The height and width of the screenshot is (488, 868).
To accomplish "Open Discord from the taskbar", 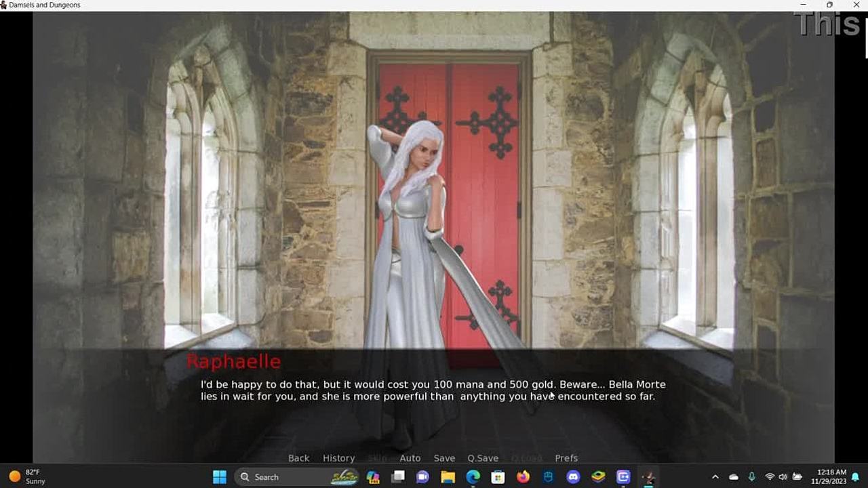I will [573, 477].
